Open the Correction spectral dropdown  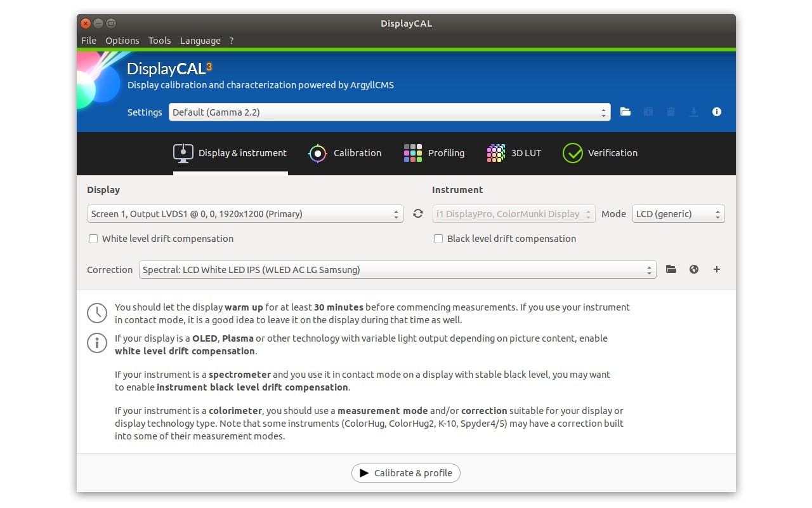[x=398, y=269]
